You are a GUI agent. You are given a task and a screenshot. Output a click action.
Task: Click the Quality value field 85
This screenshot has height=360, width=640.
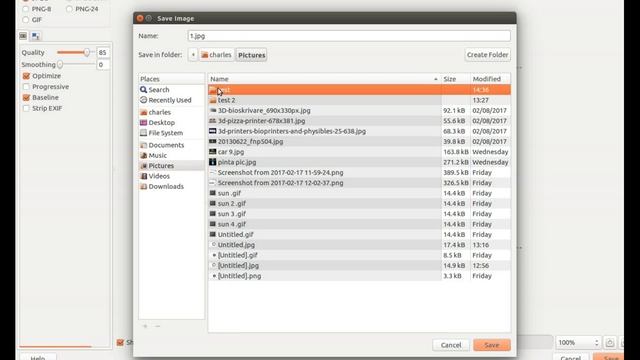click(x=103, y=52)
